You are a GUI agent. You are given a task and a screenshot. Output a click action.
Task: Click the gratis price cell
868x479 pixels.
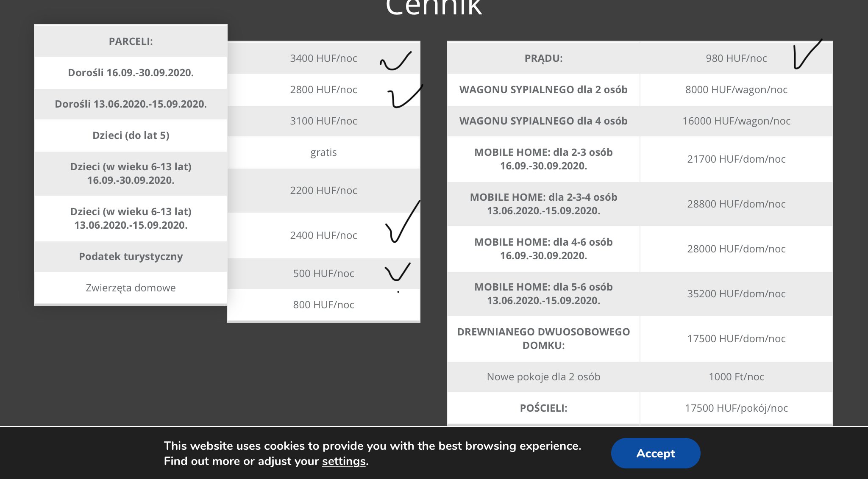click(x=323, y=152)
